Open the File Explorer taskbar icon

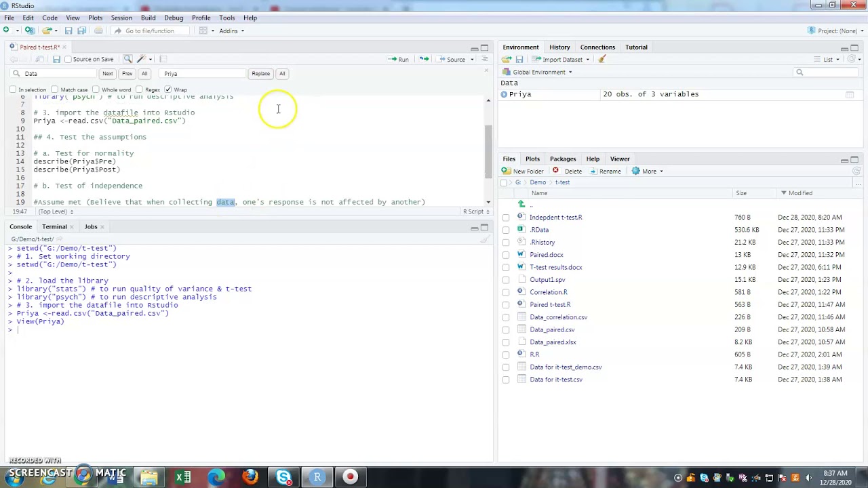(149, 477)
